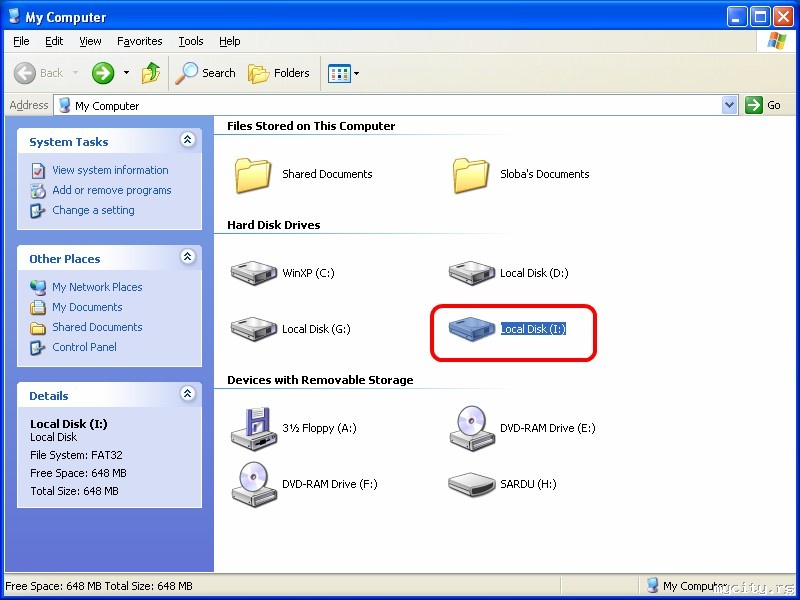
Task: Open the File menu
Action: 21,41
